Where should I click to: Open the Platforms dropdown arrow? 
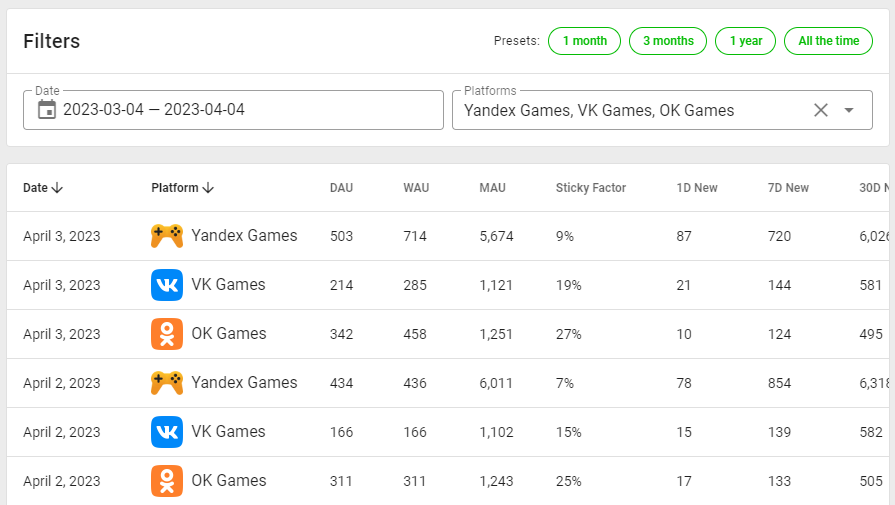849,110
